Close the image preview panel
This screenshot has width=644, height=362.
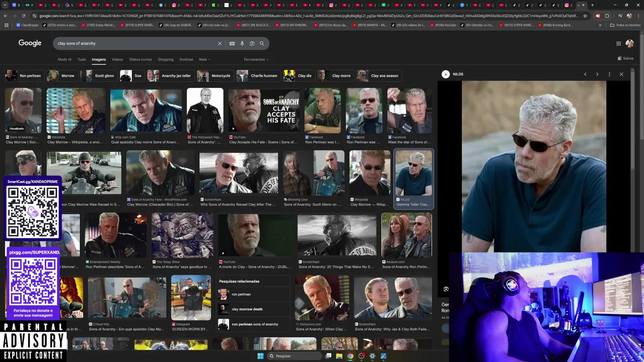click(x=621, y=74)
